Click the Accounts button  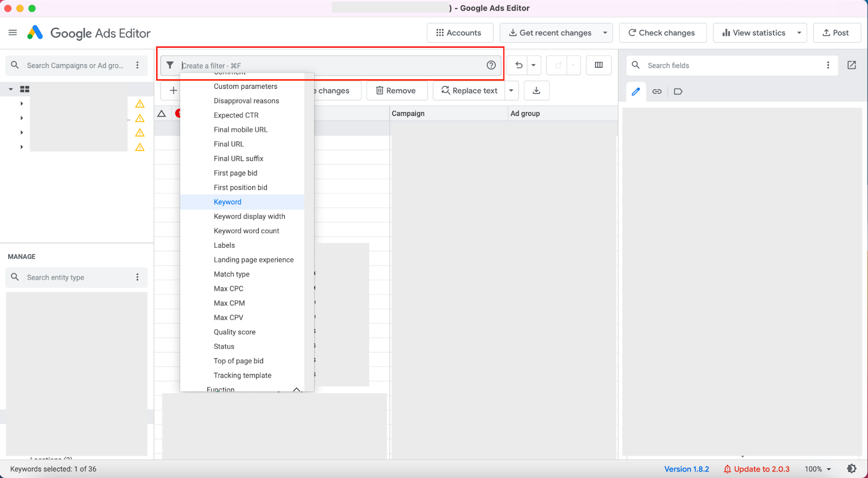tap(459, 33)
